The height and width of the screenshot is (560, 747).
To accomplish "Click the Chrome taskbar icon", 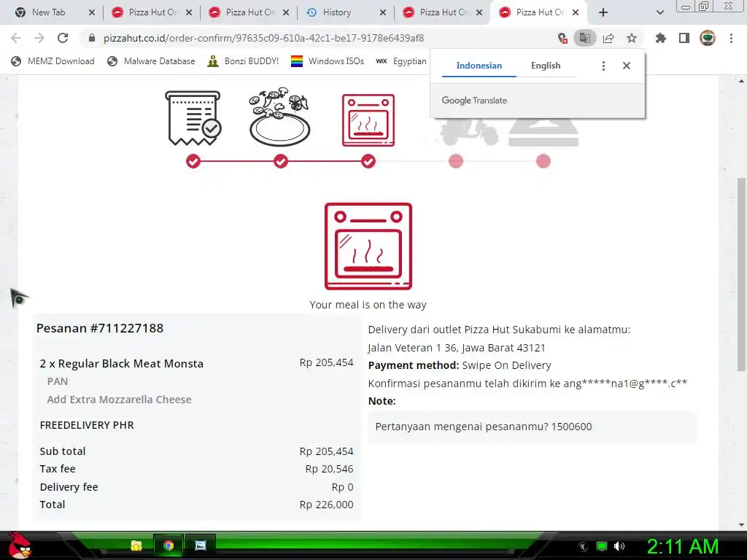I will click(x=169, y=545).
